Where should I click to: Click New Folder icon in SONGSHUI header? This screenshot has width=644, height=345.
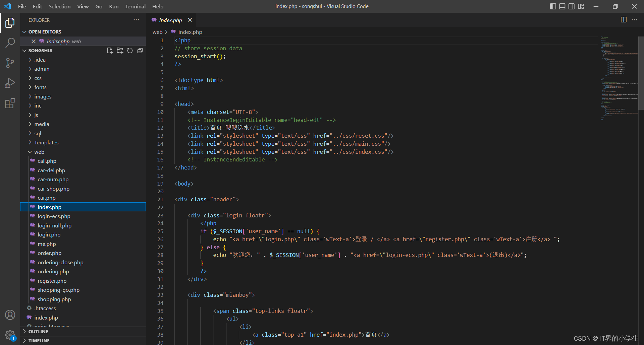120,51
